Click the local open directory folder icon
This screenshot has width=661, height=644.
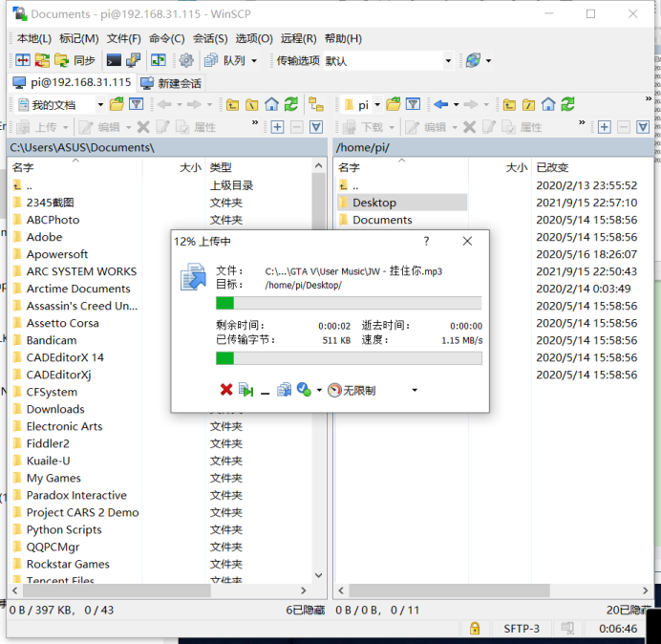click(x=117, y=104)
